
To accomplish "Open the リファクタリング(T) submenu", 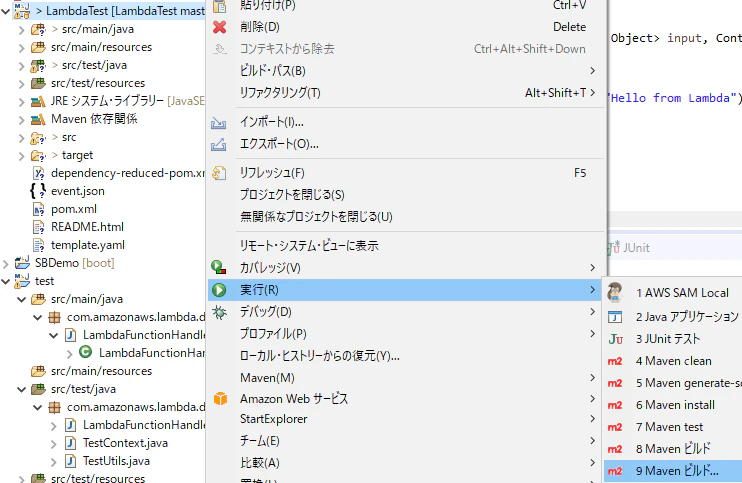I will pos(407,93).
